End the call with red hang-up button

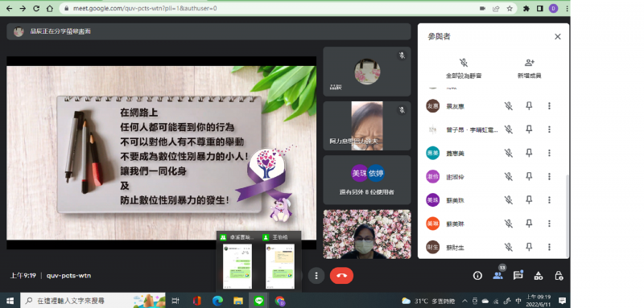[341, 276]
